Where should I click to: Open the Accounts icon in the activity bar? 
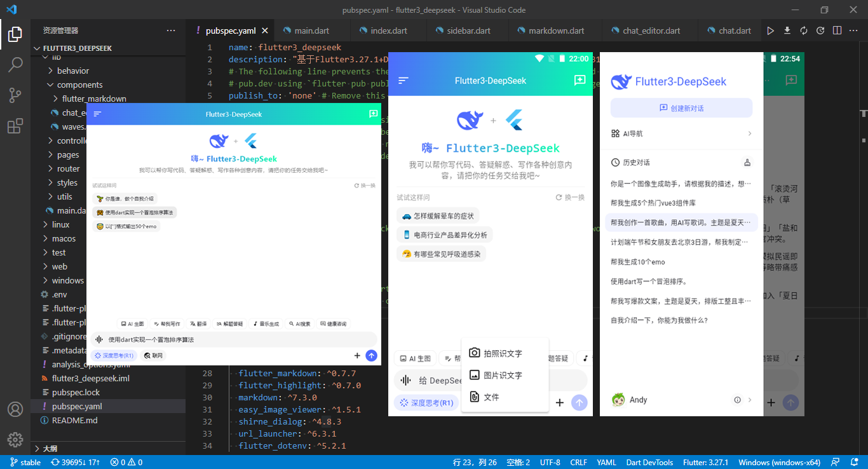15,409
